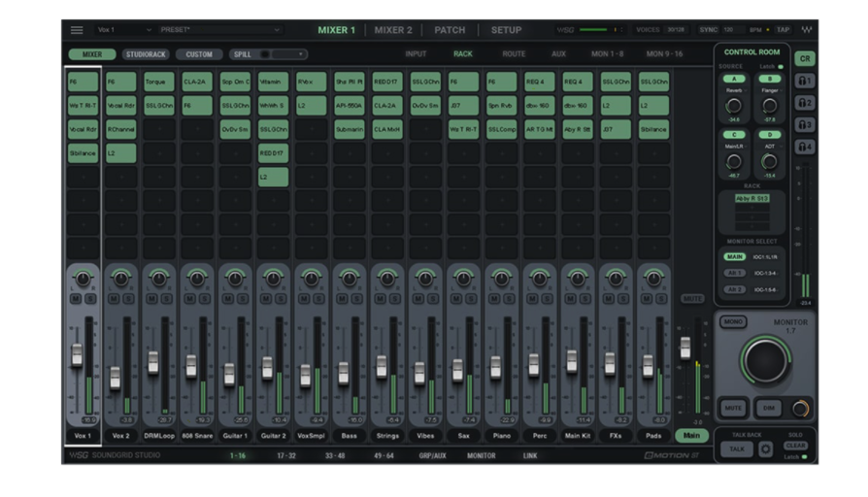
Task: Show channels 17-32
Action: point(286,455)
